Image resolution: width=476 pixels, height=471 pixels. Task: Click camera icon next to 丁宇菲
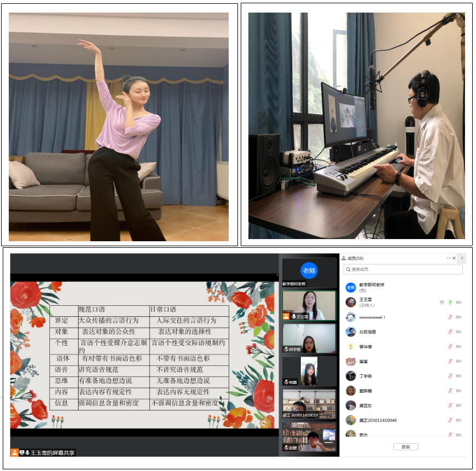(x=458, y=376)
